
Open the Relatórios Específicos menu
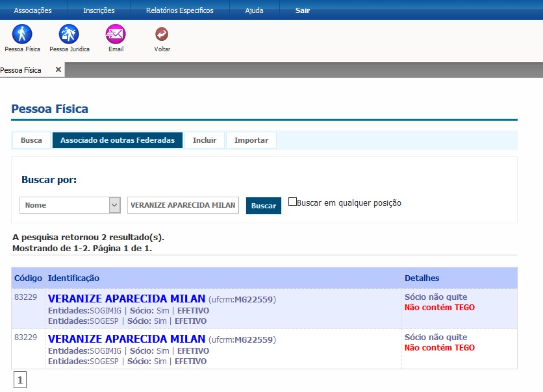click(179, 10)
